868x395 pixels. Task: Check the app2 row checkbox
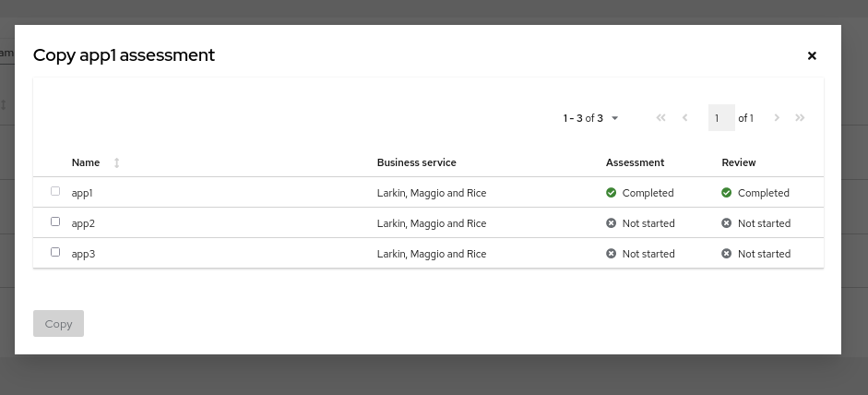[55, 222]
